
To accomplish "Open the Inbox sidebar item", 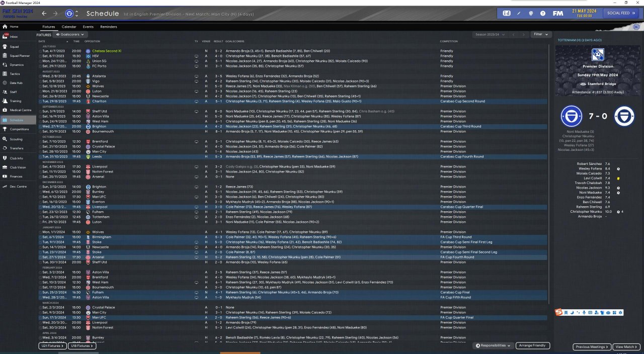I will (18, 37).
